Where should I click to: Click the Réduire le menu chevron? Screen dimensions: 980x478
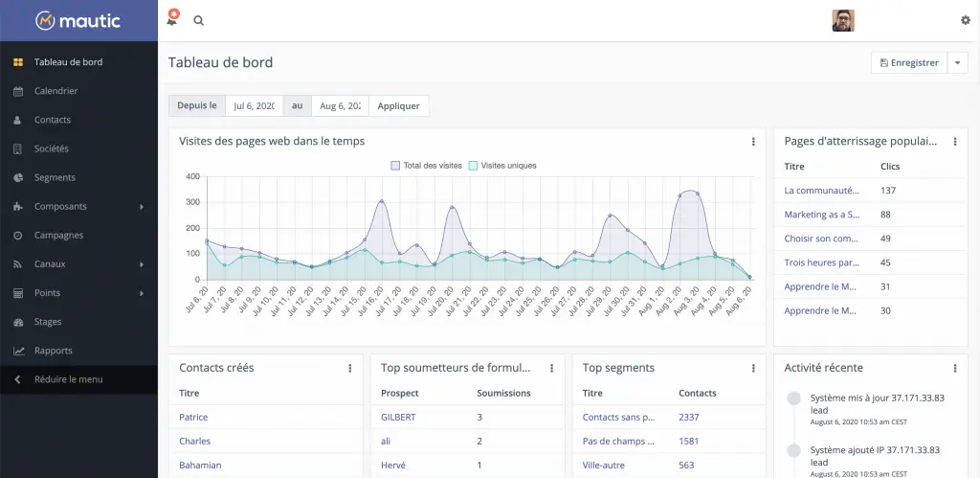pyautogui.click(x=17, y=379)
